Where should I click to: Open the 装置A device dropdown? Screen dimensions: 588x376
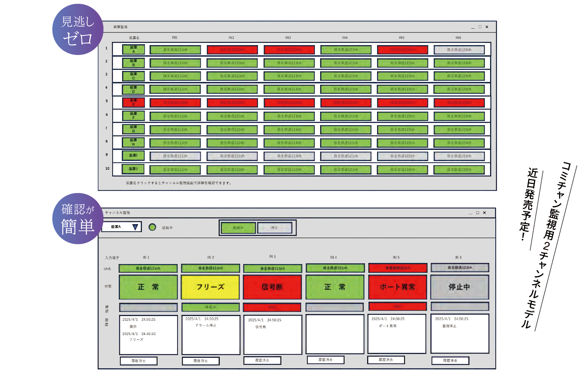click(x=135, y=227)
